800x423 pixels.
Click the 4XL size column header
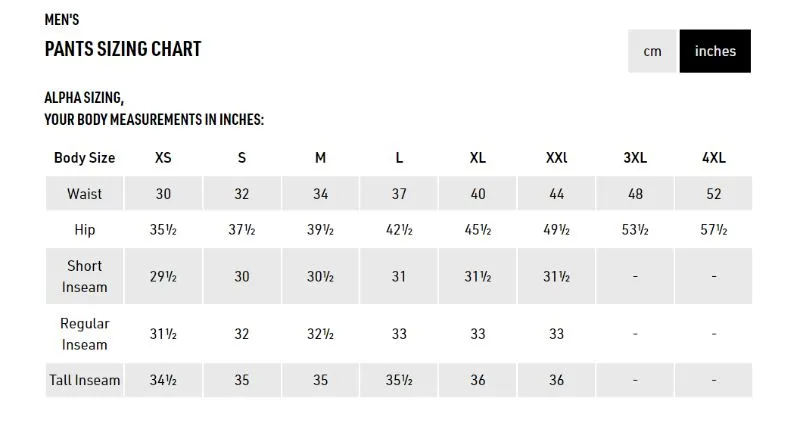click(x=714, y=158)
